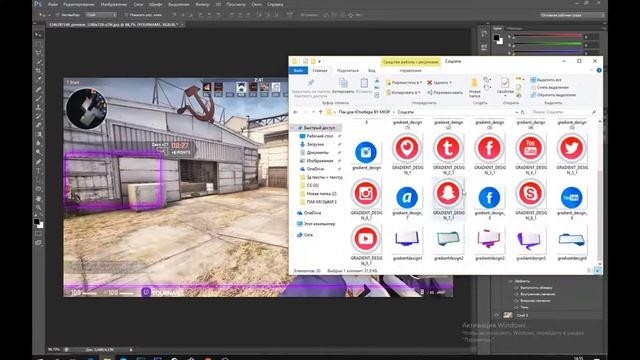Click the red X Удалить icon
Viewport: 640px width, 360px height.
429,82
